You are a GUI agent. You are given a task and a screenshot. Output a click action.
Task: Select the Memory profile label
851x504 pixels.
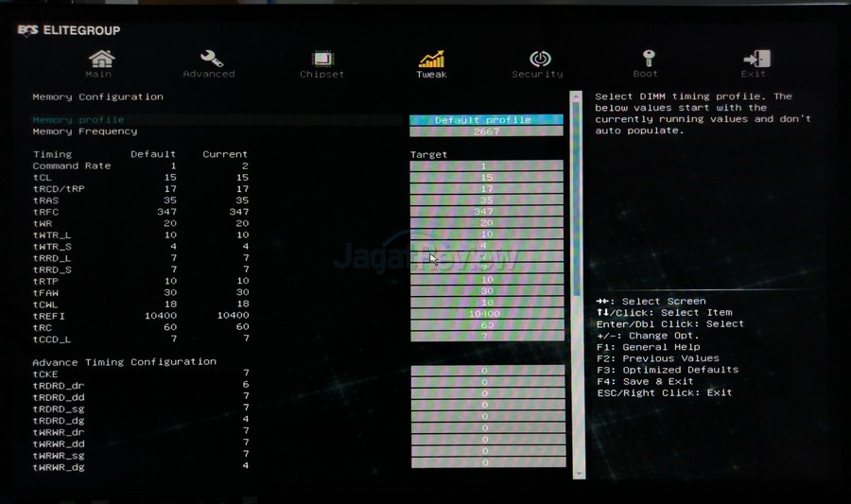(x=78, y=120)
